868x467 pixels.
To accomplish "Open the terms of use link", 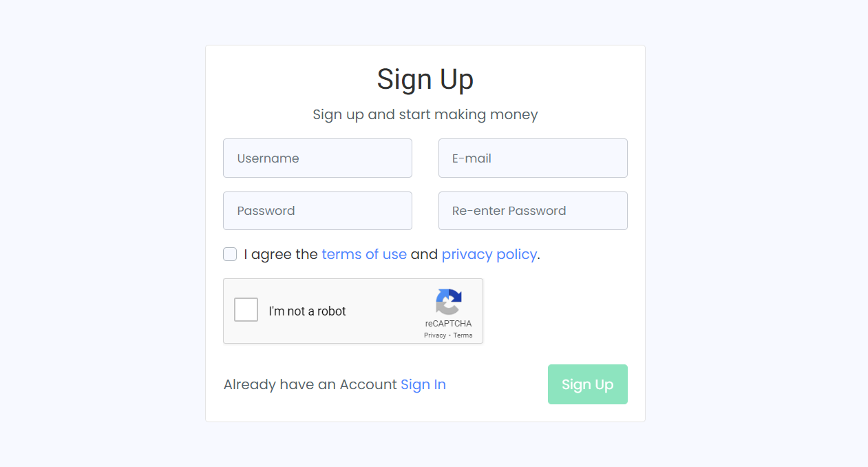I will [x=364, y=254].
